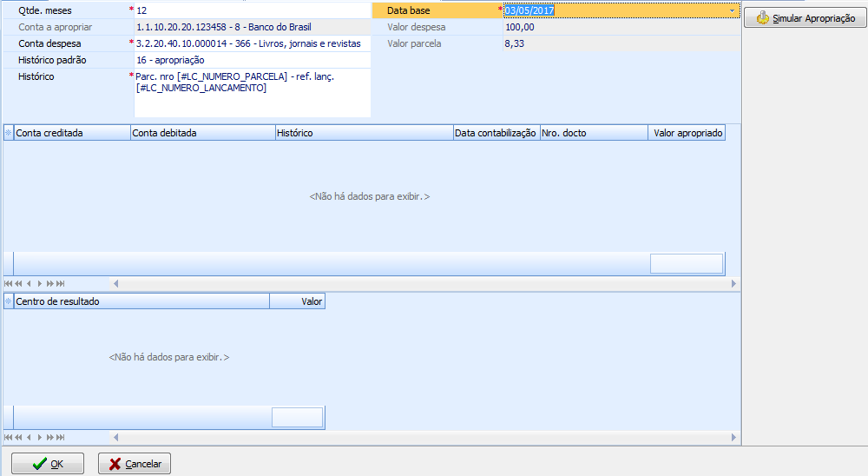Screen dimensions: 868x476
Task: Click the Valor column header in lower grid
Action: (x=297, y=301)
